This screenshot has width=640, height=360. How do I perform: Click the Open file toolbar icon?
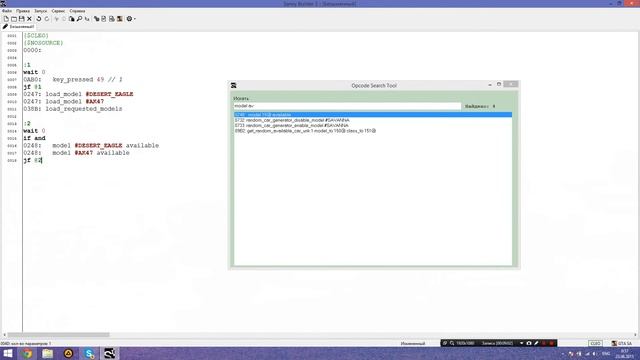(14, 19)
